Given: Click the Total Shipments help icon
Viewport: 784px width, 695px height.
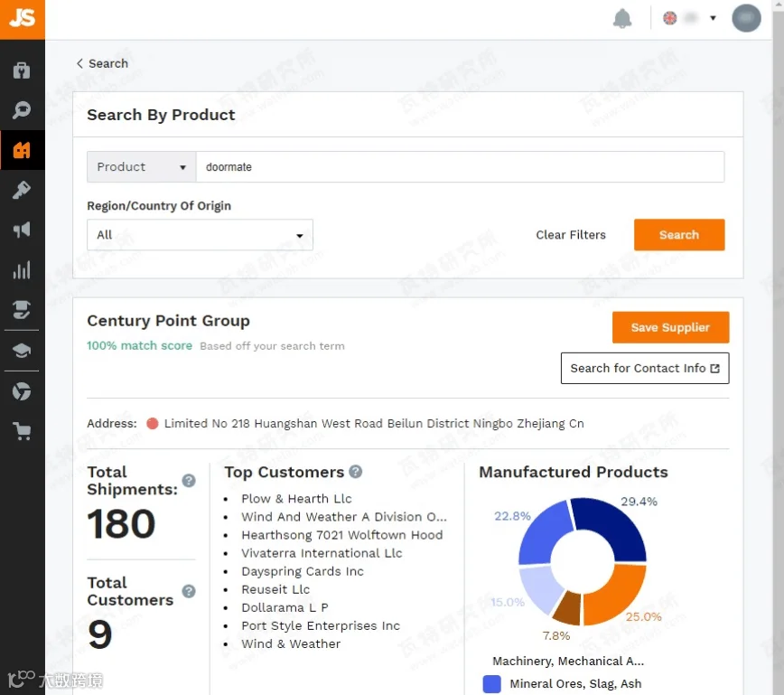Looking at the screenshot, I should point(189,481).
